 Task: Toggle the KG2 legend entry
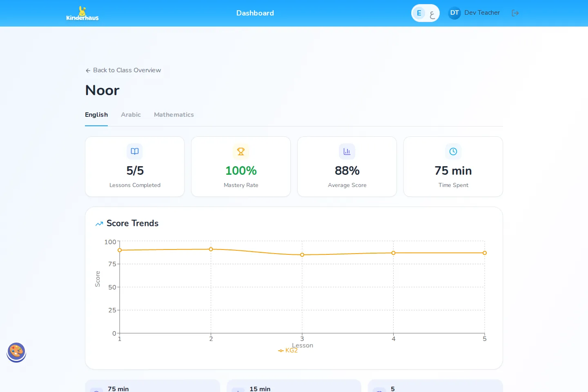(288, 350)
